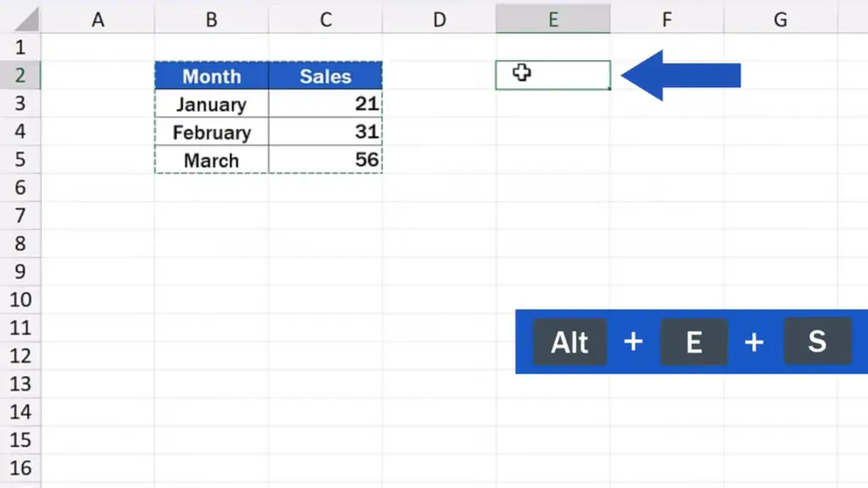Click the Select All corner triangle
868x488 pixels.
tap(26, 19)
